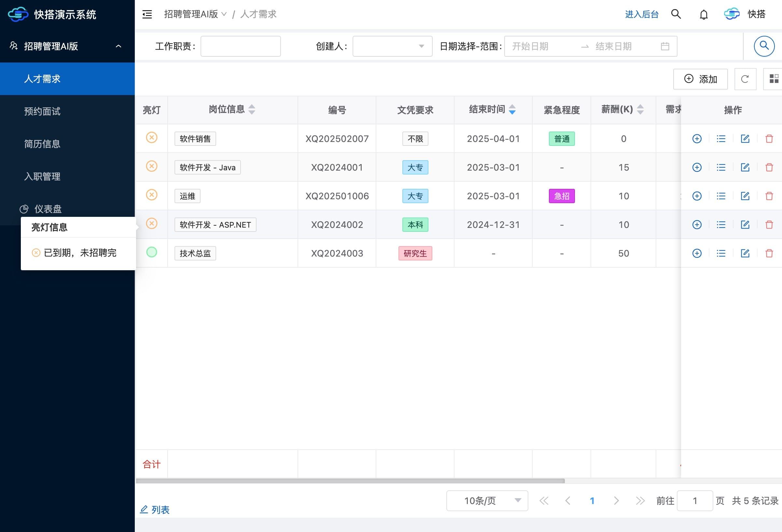Click plus-circle action in 软件开发 - Java row
The image size is (782, 532).
click(x=697, y=167)
